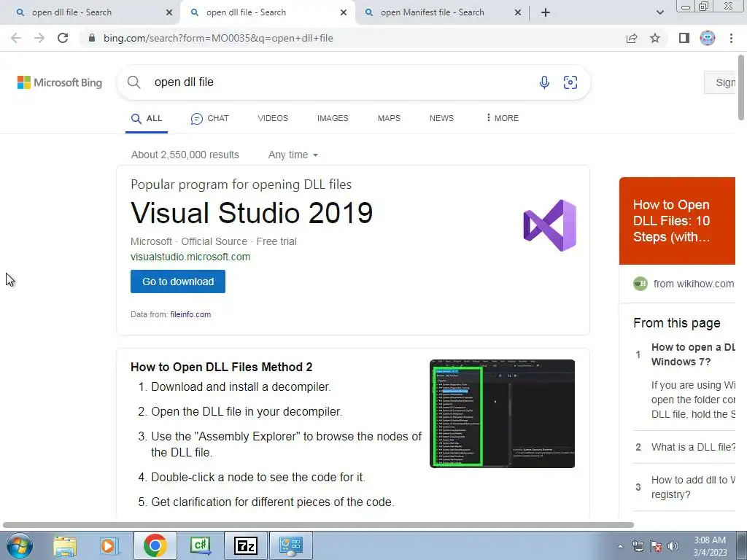Image resolution: width=747 pixels, height=560 pixels.
Task: Switch to the first open dll file tab
Action: (x=90, y=12)
